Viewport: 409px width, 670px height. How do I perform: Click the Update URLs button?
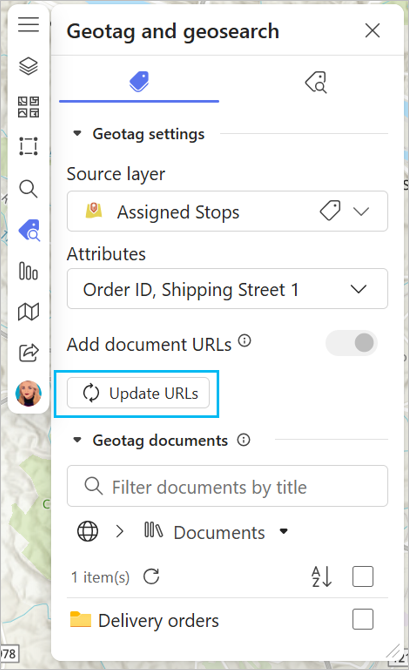[x=138, y=393]
